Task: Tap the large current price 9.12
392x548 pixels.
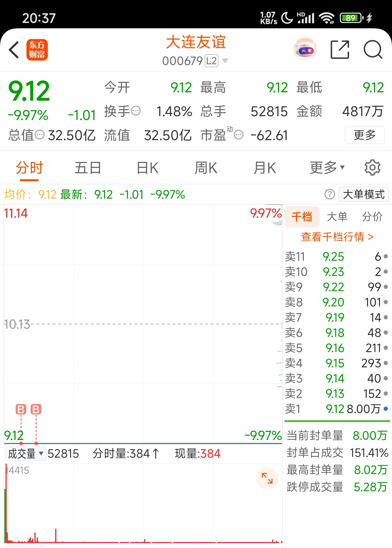Action: point(29,91)
